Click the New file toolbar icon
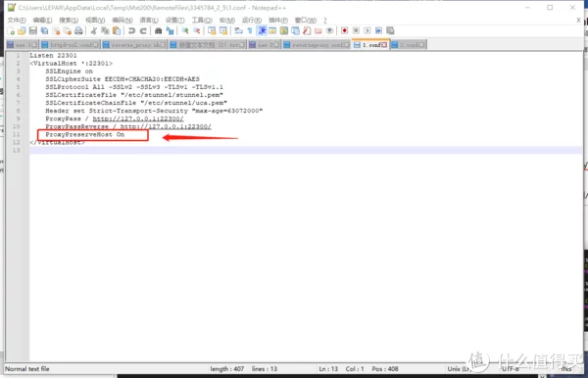This screenshot has height=378, width=588. tap(11, 30)
